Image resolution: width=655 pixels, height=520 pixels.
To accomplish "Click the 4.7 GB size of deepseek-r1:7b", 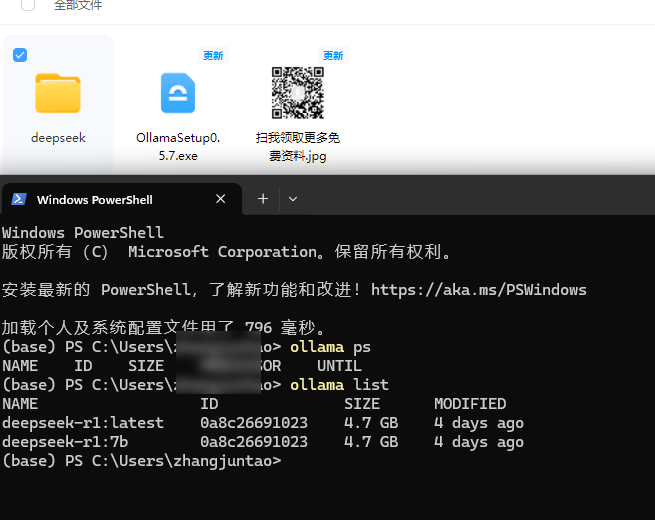I will tap(371, 442).
